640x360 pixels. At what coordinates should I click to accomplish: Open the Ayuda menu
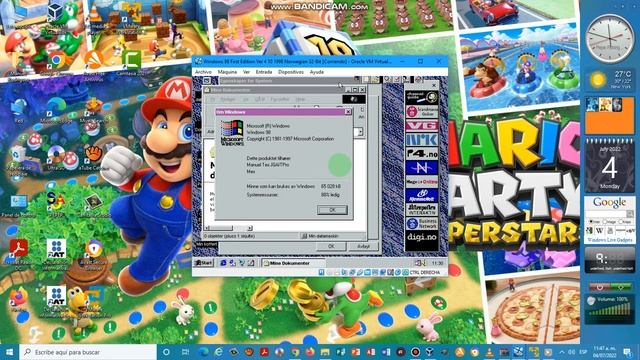click(x=317, y=72)
